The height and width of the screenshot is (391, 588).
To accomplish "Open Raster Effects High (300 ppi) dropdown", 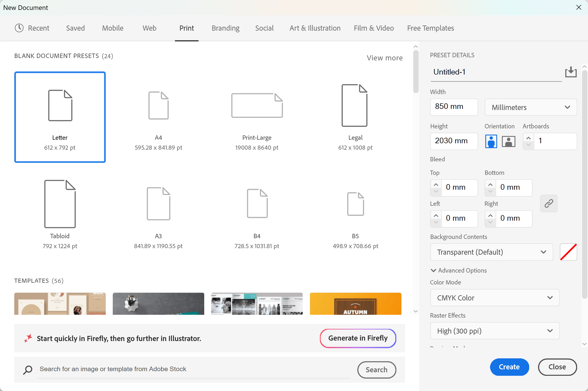I will [495, 331].
